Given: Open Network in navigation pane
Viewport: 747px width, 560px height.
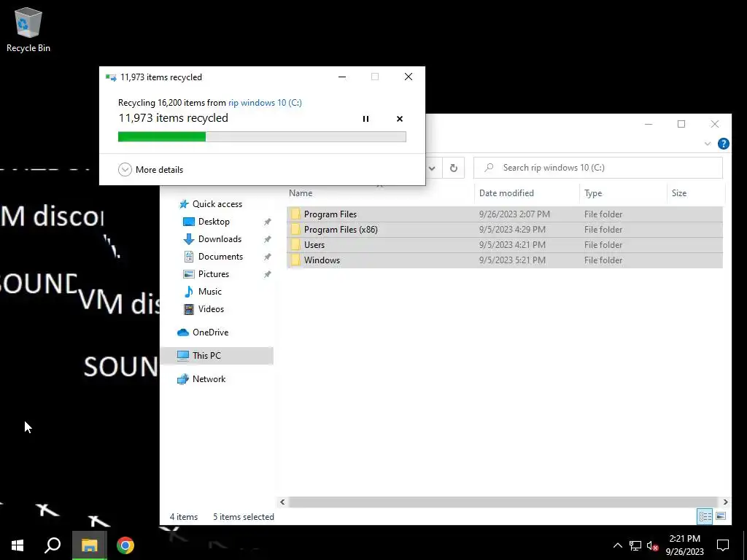Looking at the screenshot, I should [x=201, y=379].
